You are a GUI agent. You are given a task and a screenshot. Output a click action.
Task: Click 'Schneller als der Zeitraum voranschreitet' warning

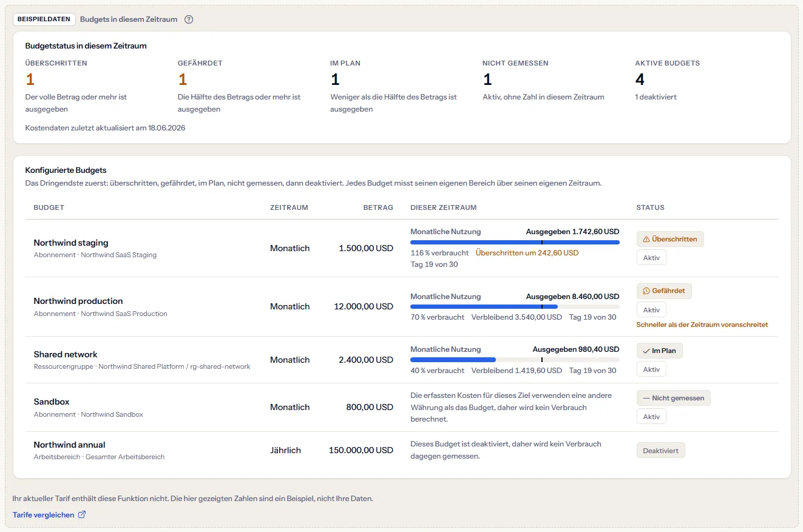pos(702,325)
